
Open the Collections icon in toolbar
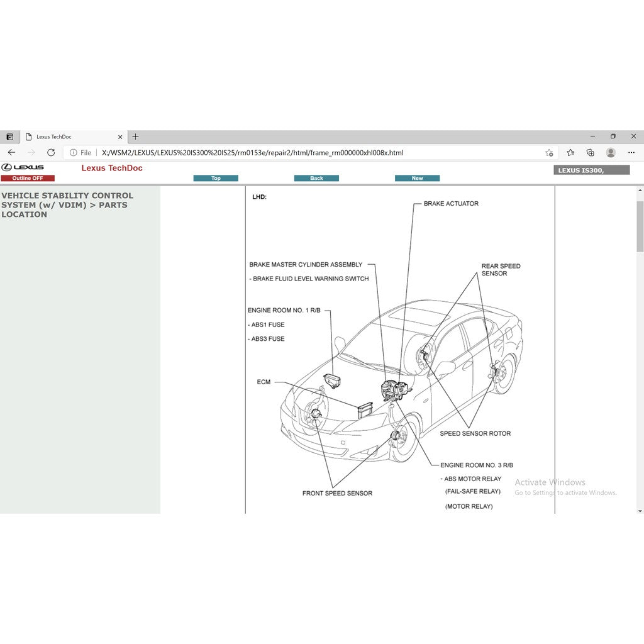tap(590, 152)
